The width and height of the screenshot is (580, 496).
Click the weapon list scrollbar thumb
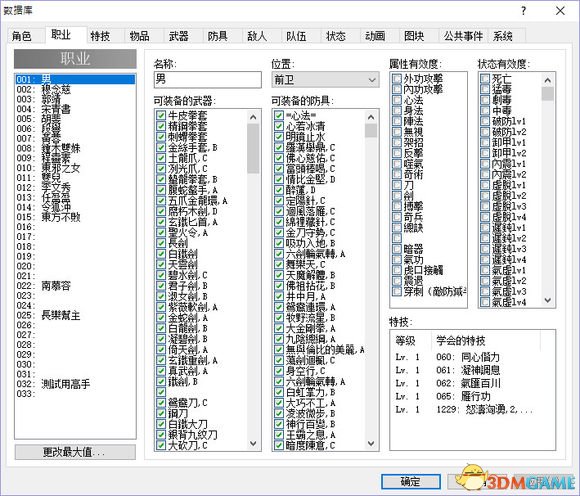coord(253,149)
